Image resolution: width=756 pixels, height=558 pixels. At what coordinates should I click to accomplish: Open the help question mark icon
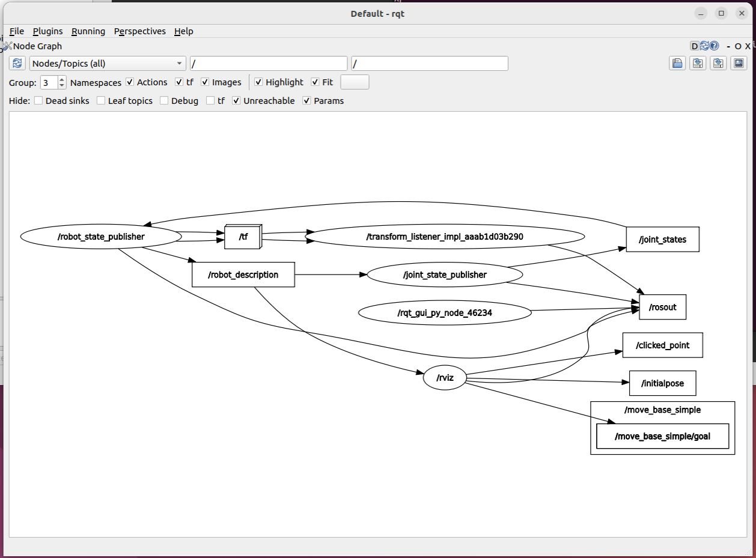(714, 46)
